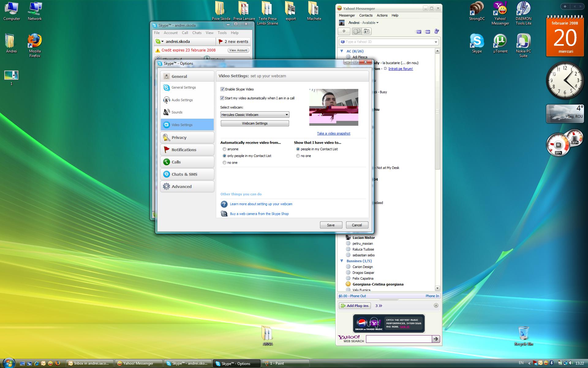This screenshot has width=588, height=368.
Task: Expand the Advanced section in Skype Options
Action: coord(187,186)
